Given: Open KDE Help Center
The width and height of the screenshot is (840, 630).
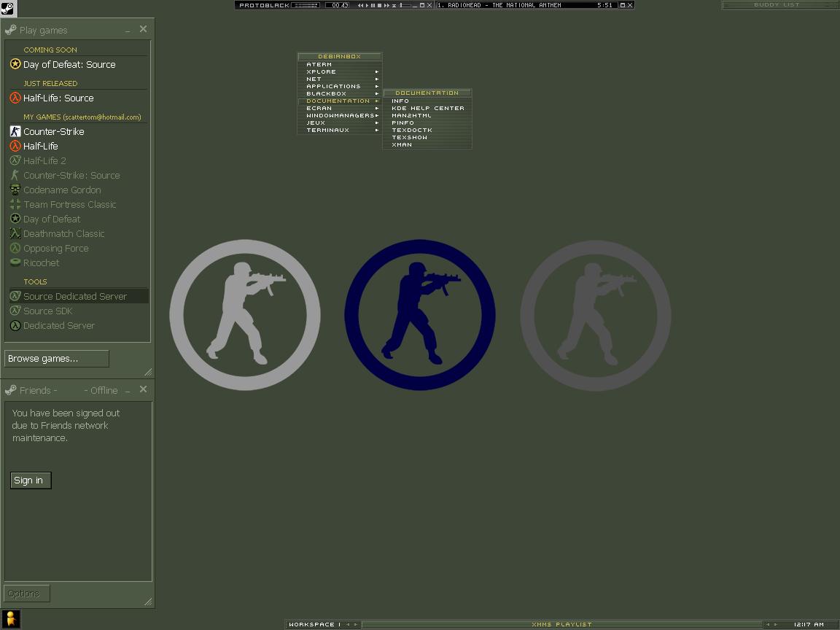Looking at the screenshot, I should pyautogui.click(x=427, y=108).
